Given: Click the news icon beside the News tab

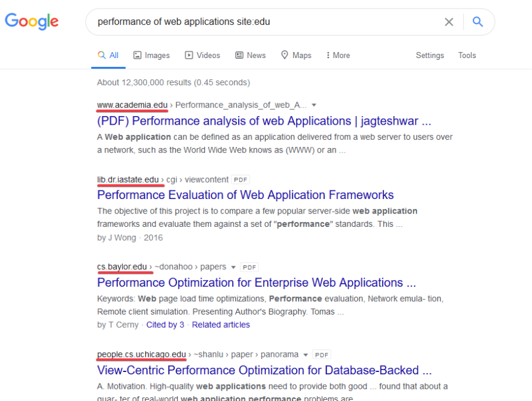Looking at the screenshot, I should pyautogui.click(x=241, y=55).
